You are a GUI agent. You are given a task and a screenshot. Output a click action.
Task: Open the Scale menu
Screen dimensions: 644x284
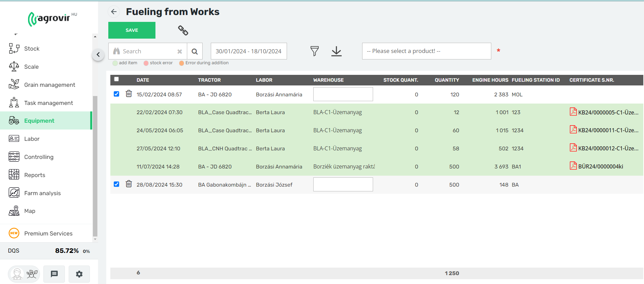(46, 67)
